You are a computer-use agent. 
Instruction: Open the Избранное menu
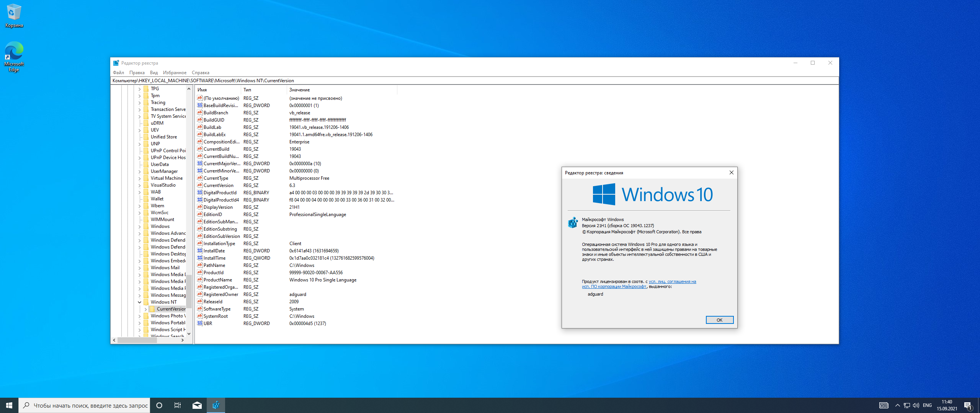coord(175,73)
